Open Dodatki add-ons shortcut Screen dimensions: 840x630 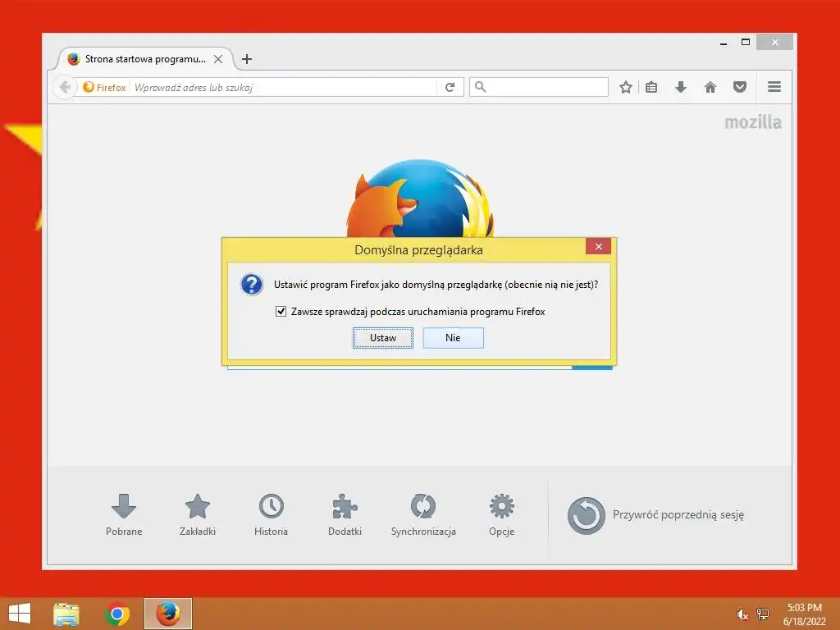[345, 514]
